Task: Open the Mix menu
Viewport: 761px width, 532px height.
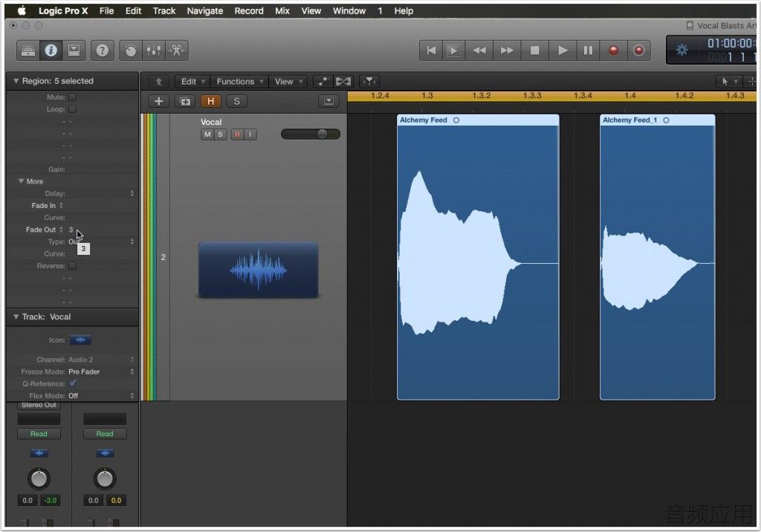Action: pyautogui.click(x=282, y=10)
